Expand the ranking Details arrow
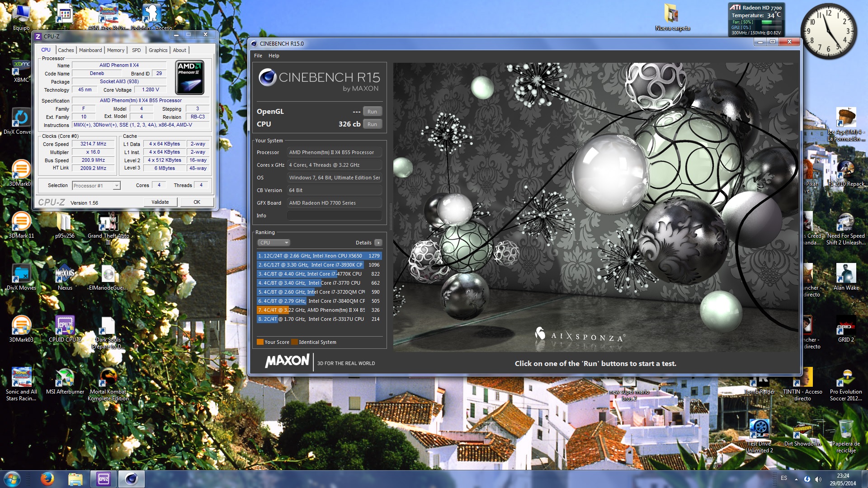 pyautogui.click(x=378, y=243)
